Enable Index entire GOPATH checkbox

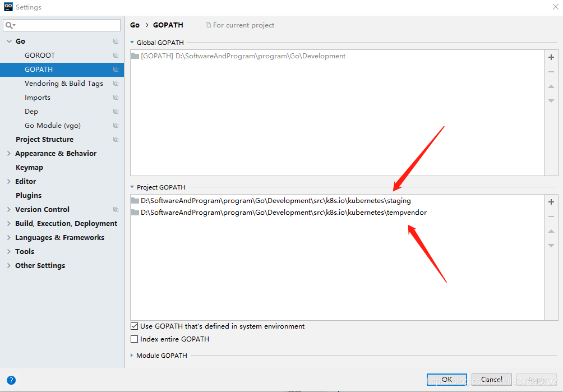pos(134,339)
